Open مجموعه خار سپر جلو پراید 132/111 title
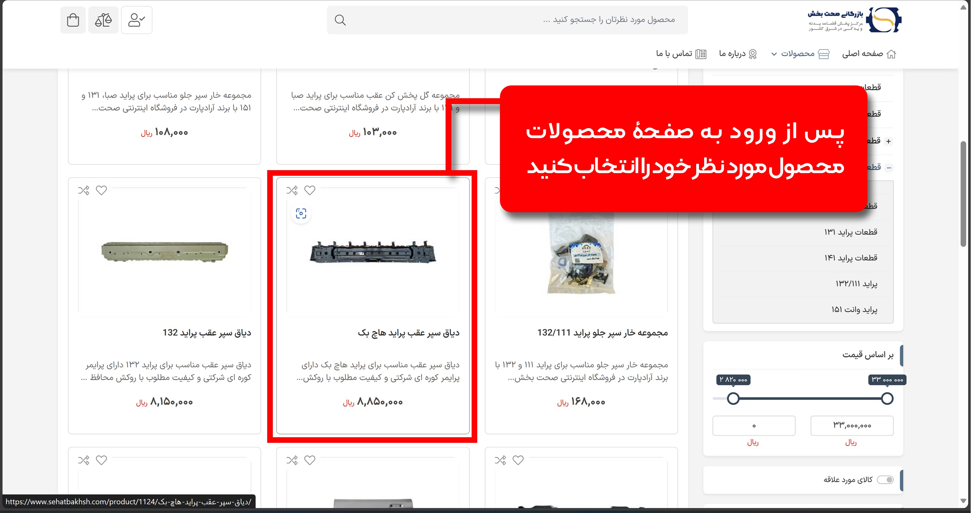The width and height of the screenshot is (980, 513). click(x=603, y=333)
